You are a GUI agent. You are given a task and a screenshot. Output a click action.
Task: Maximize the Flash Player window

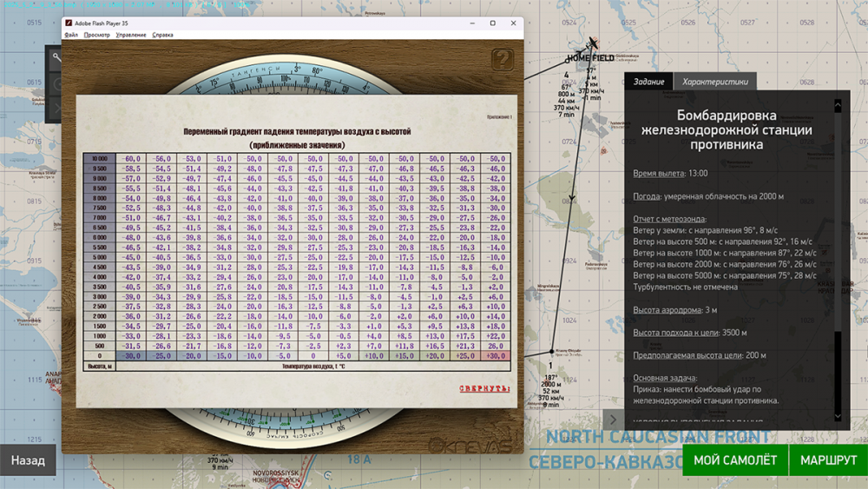[x=492, y=23]
